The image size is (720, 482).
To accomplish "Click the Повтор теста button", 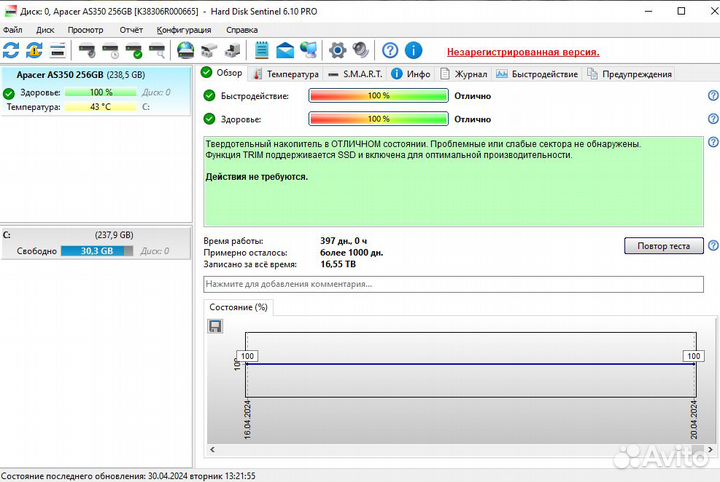I will click(x=664, y=246).
